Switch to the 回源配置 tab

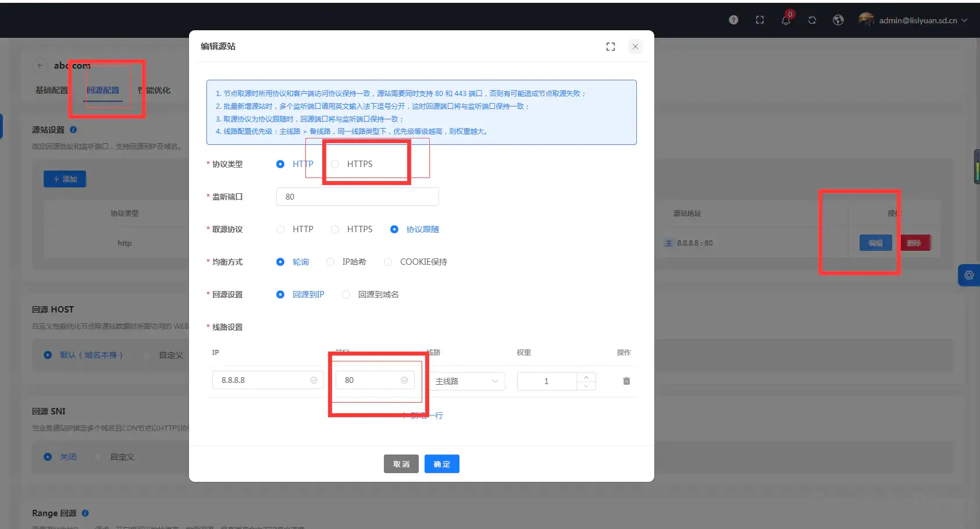(103, 90)
